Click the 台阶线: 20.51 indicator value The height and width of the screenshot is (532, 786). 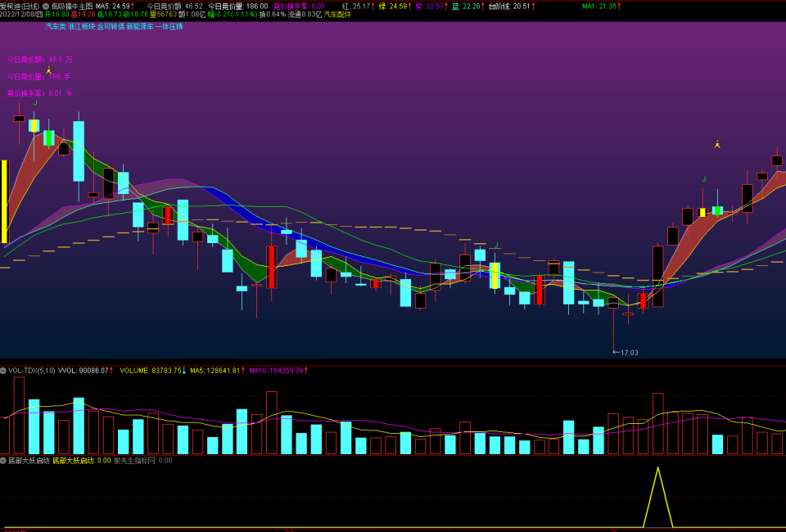[x=511, y=7]
